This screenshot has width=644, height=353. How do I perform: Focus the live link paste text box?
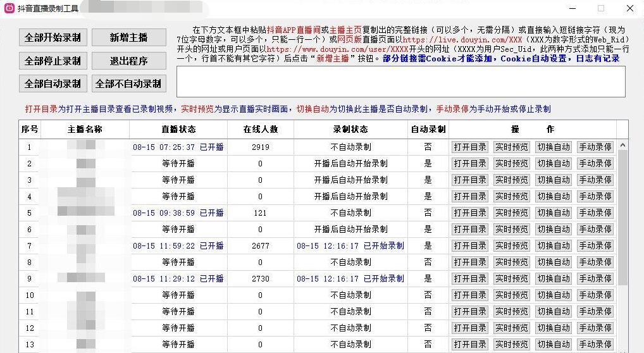[x=401, y=82]
